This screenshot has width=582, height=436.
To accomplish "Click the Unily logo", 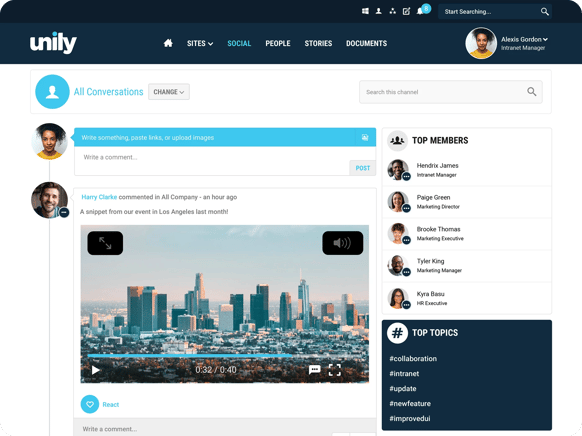I will point(53,43).
